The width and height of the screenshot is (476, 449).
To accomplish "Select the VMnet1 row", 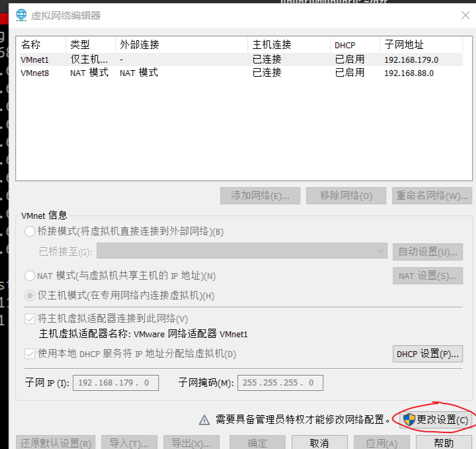I will click(241, 60).
